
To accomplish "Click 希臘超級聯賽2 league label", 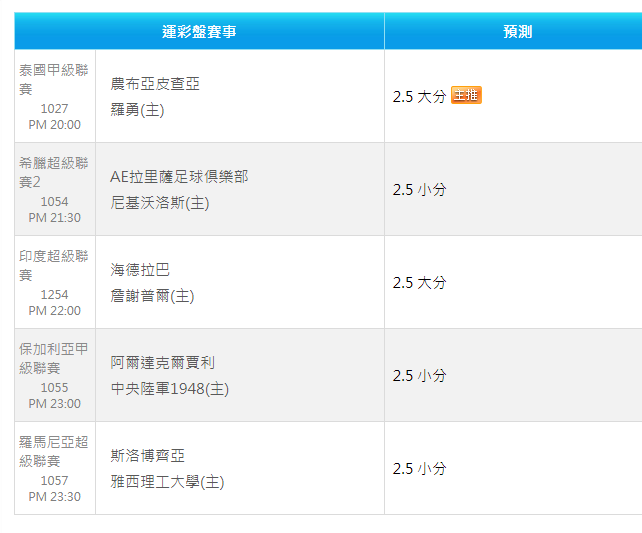I will [53, 172].
